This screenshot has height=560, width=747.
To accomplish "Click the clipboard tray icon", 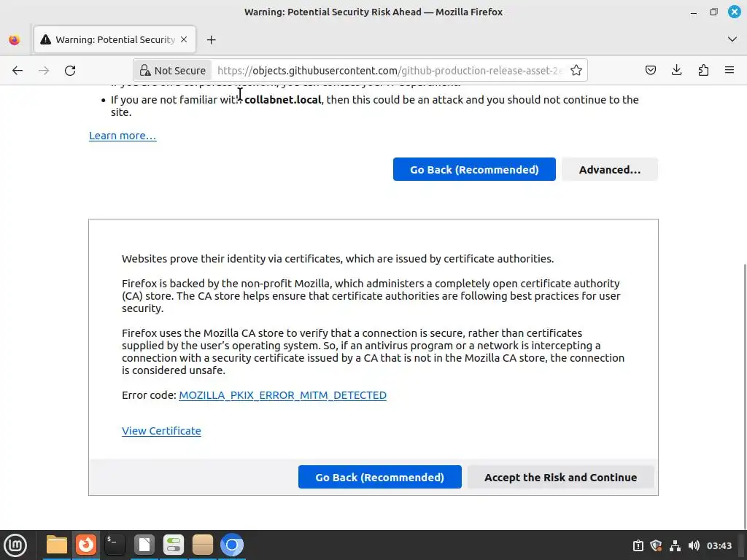I will [638, 545].
